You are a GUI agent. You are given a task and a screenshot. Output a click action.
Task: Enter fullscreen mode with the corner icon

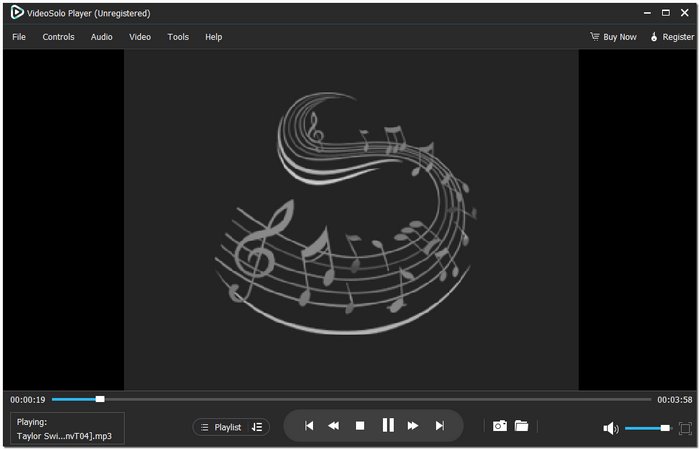click(x=685, y=429)
